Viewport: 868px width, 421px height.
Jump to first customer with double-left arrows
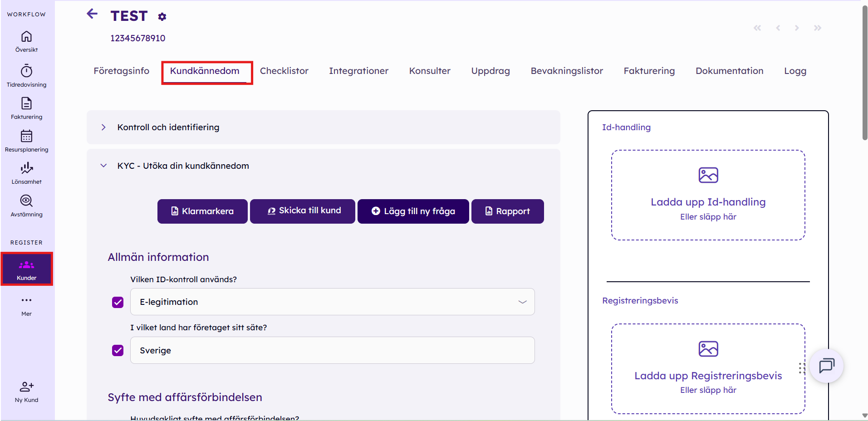[x=757, y=28]
